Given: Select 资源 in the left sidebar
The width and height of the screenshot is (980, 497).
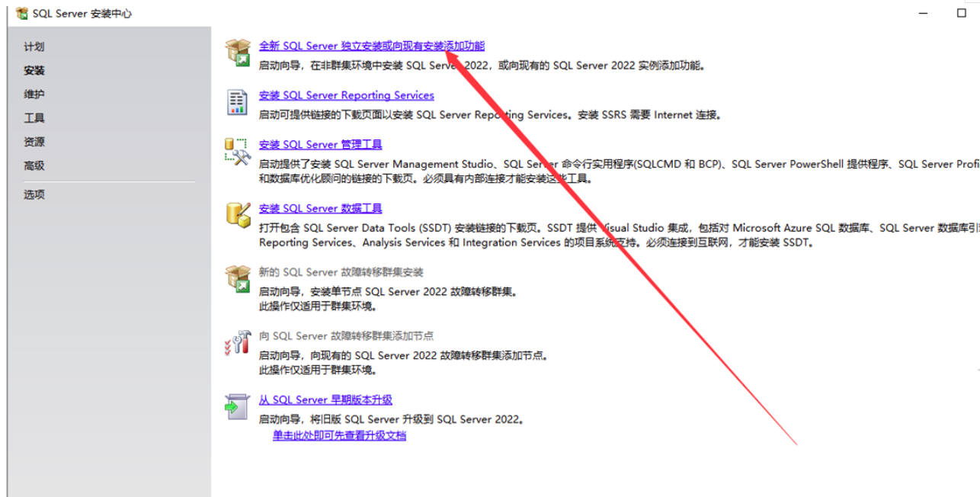Looking at the screenshot, I should point(34,141).
